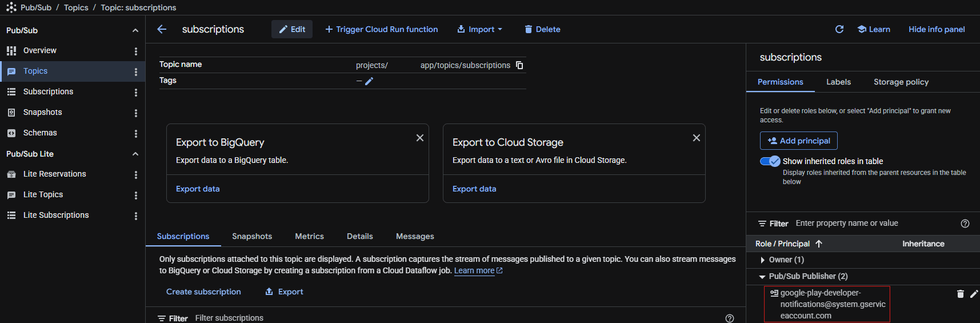Click Create subscription
Viewport: 980px width, 323px height.
click(203, 292)
